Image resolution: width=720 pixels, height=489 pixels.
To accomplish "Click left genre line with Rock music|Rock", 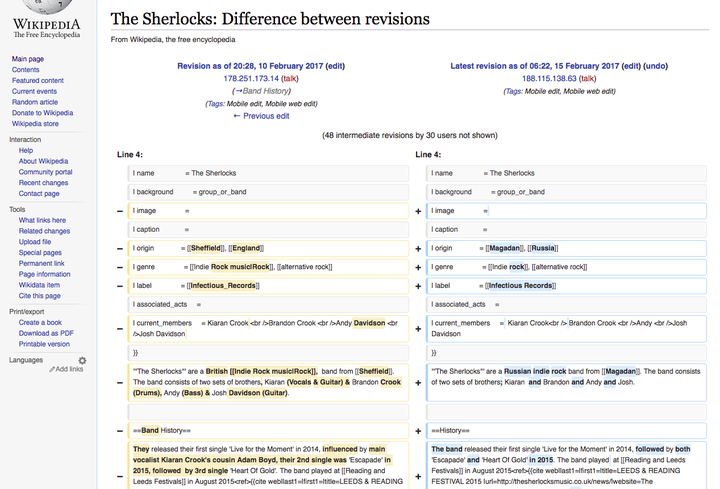I will (x=268, y=267).
